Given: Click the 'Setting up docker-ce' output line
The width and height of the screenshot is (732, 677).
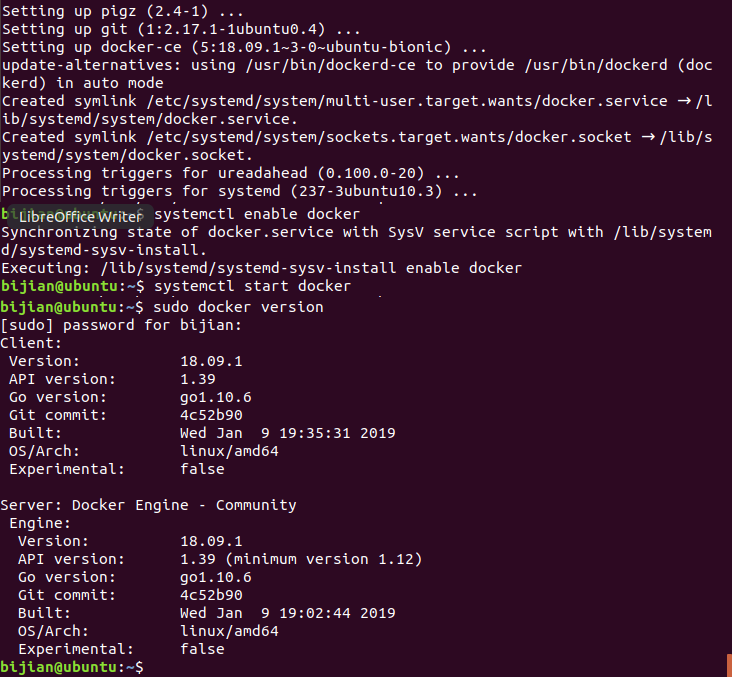Looking at the screenshot, I should pyautogui.click(x=244, y=47).
